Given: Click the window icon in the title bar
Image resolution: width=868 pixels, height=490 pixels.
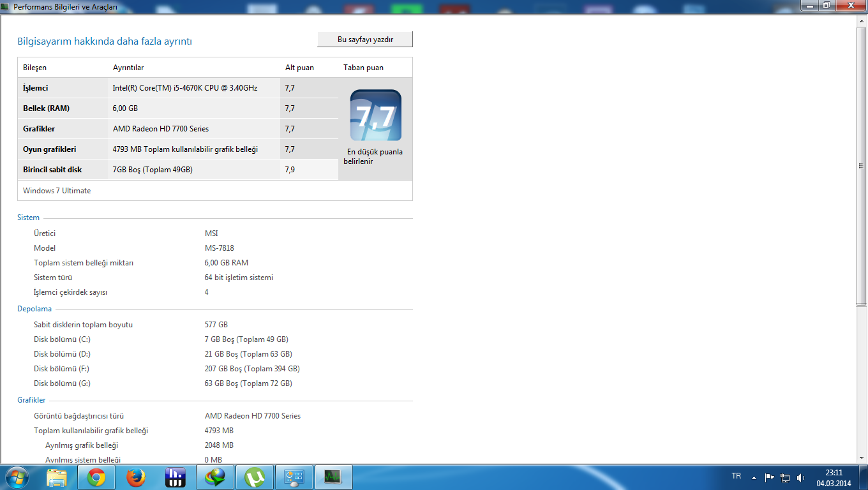Looking at the screenshot, I should coord(6,6).
